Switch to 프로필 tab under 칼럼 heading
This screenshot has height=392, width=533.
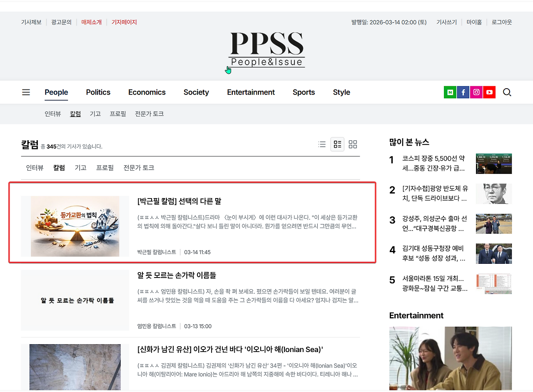click(x=105, y=168)
